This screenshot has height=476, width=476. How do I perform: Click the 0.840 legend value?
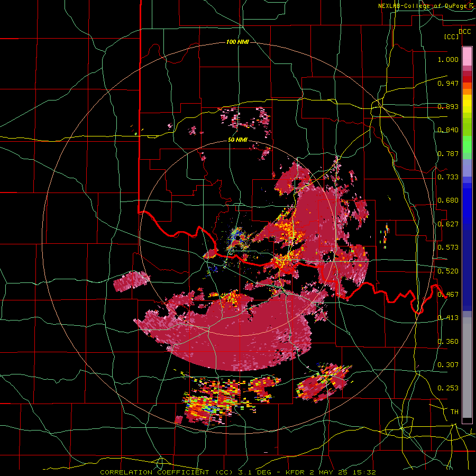click(x=448, y=130)
